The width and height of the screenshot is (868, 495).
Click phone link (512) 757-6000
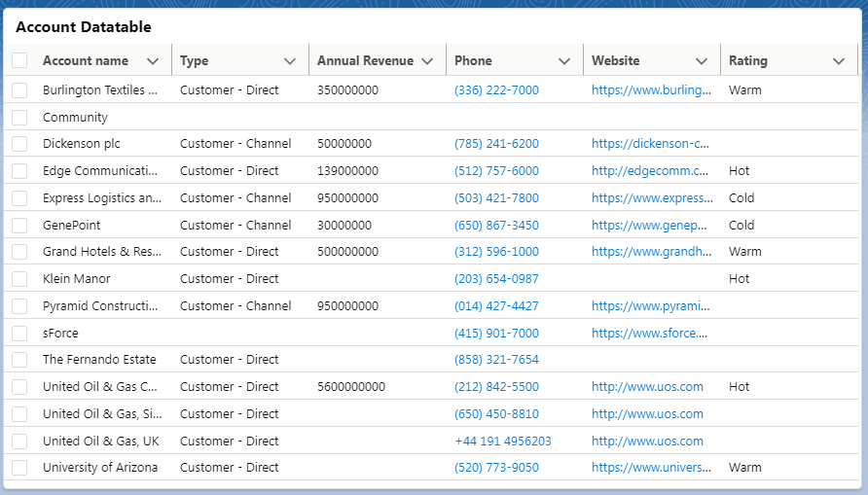(x=496, y=171)
